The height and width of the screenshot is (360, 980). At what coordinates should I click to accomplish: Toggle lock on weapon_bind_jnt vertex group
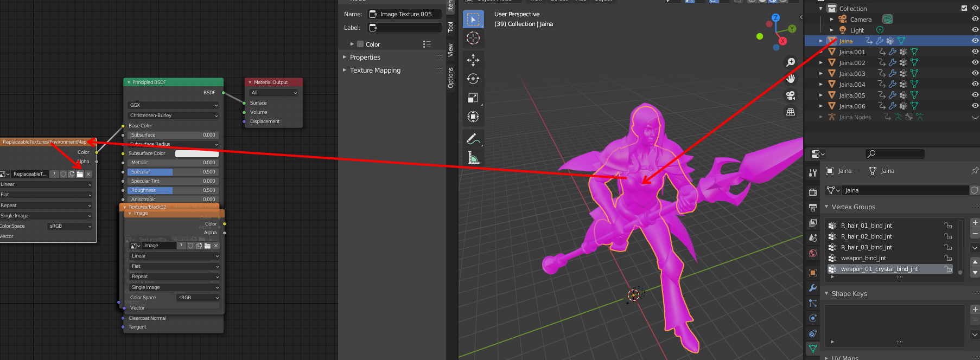click(948, 258)
